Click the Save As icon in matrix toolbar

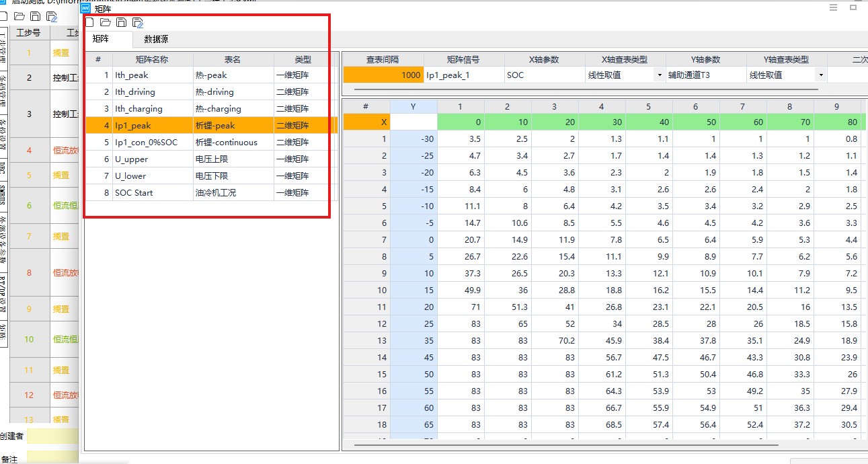(138, 23)
